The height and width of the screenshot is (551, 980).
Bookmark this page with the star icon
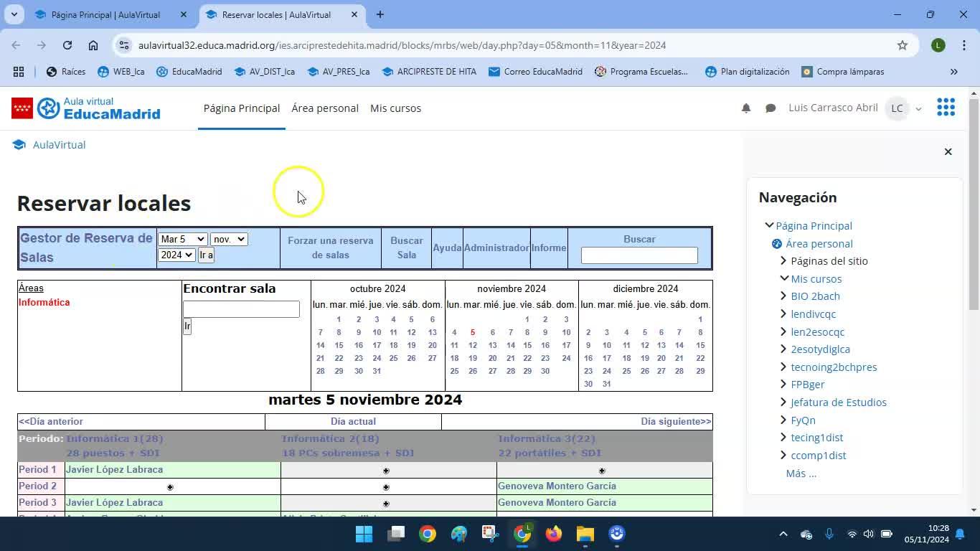pos(903,45)
